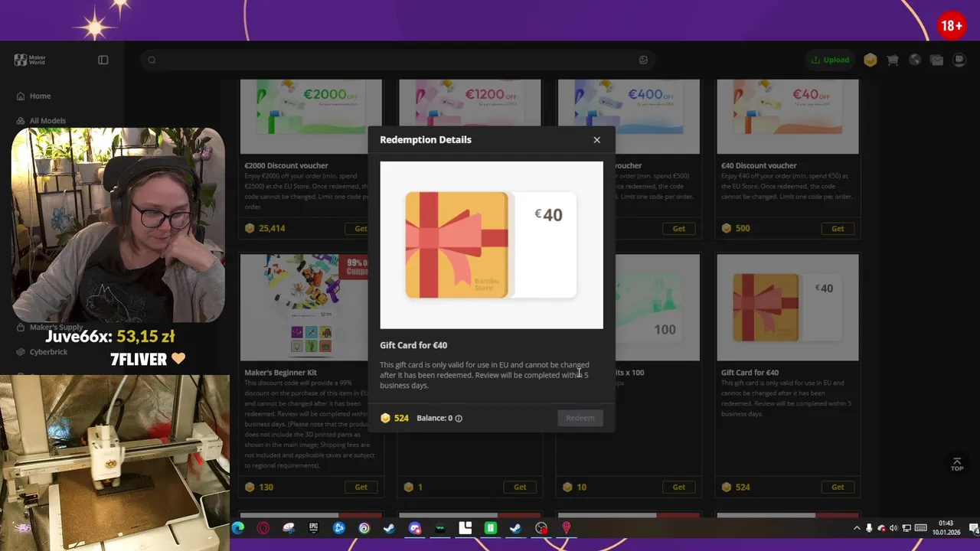Viewport: 980px width, 551px height.
Task: Click the €1200 voucher thumbnail
Action: tap(469, 103)
